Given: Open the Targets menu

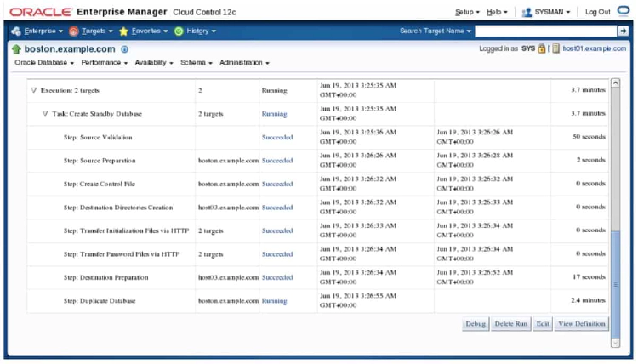Looking at the screenshot, I should (x=97, y=31).
